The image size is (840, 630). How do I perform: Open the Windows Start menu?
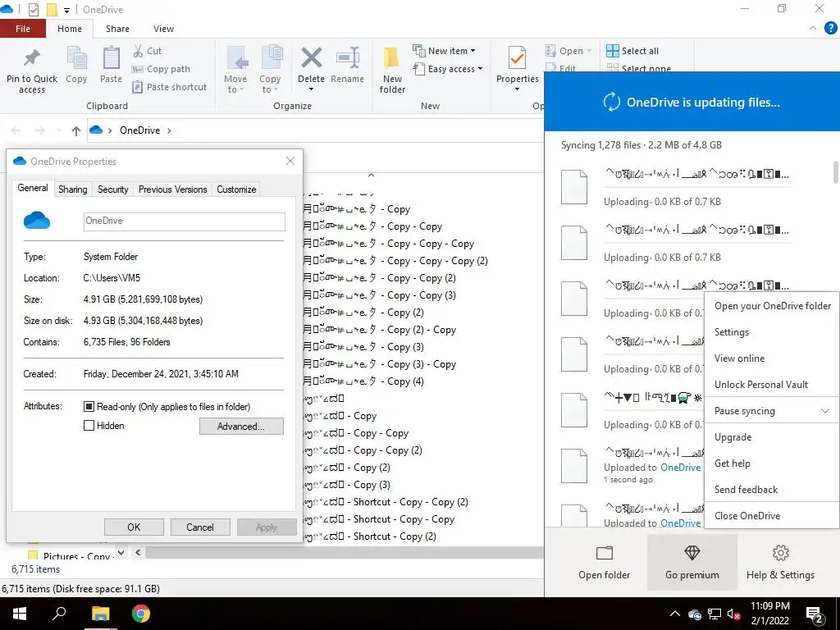pyautogui.click(x=20, y=614)
